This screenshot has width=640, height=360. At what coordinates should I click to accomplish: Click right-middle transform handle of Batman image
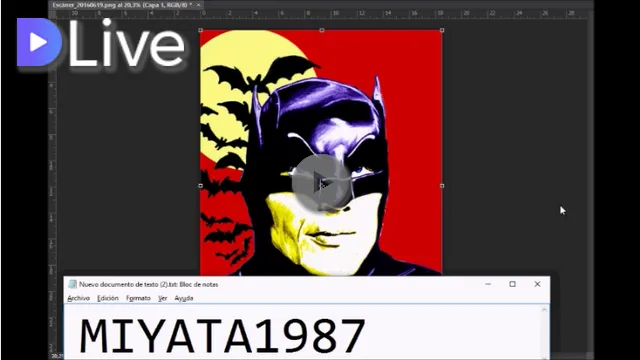(442, 186)
